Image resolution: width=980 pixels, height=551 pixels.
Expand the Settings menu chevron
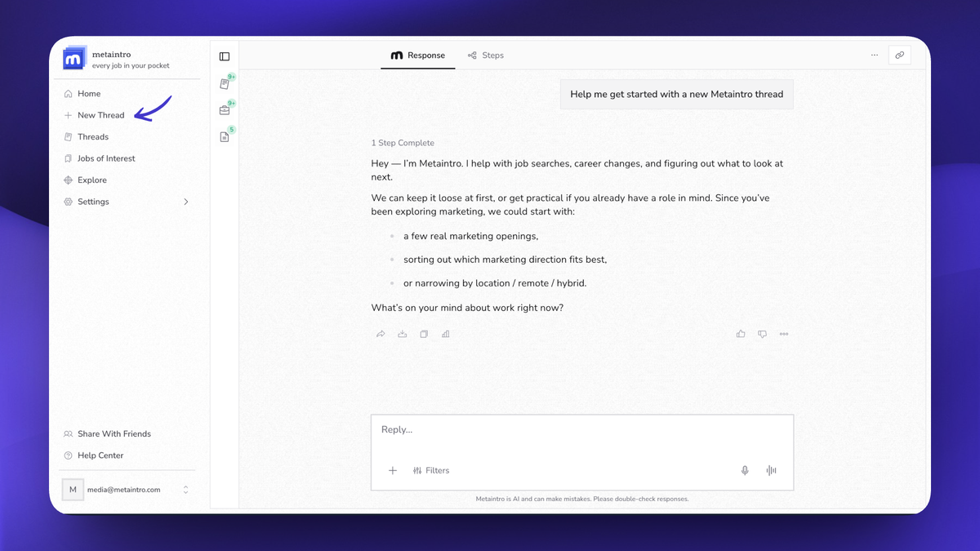click(186, 202)
